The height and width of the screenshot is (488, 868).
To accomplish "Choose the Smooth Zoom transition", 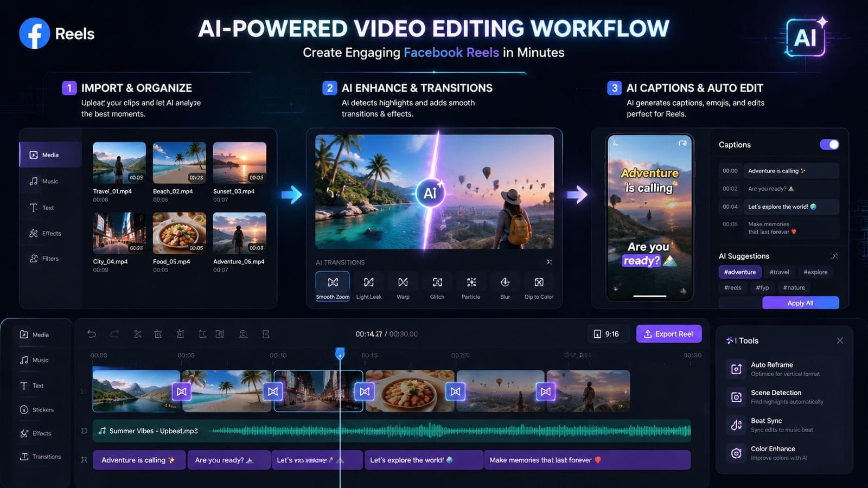I will [333, 286].
